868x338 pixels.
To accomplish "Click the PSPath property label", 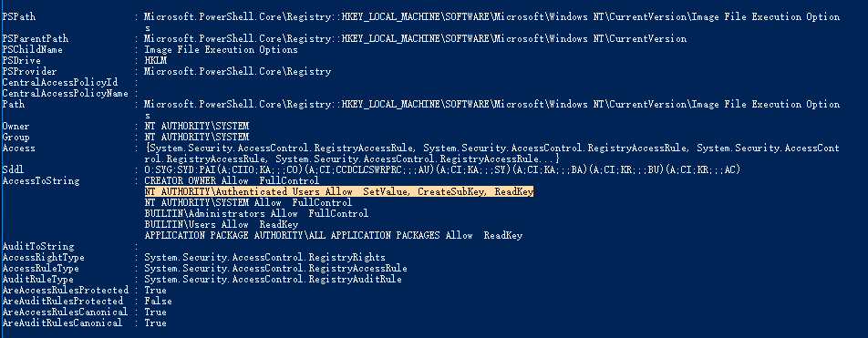I will pyautogui.click(x=19, y=16).
